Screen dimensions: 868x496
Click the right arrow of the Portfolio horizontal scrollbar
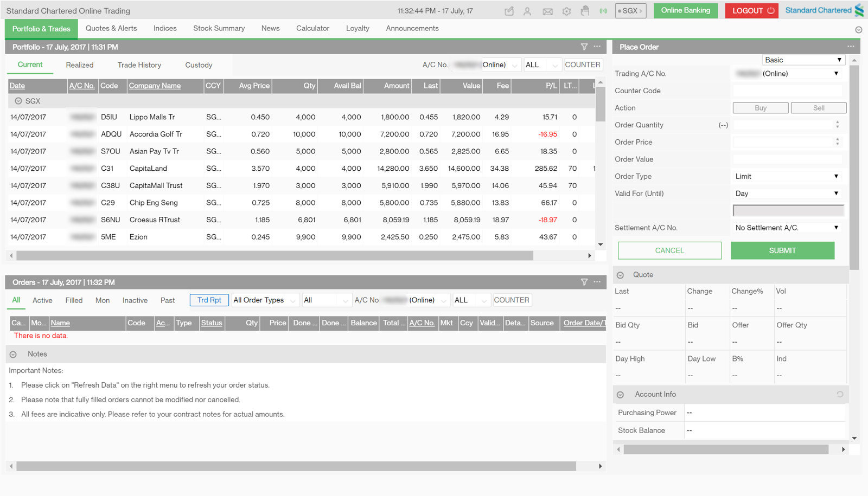point(590,255)
